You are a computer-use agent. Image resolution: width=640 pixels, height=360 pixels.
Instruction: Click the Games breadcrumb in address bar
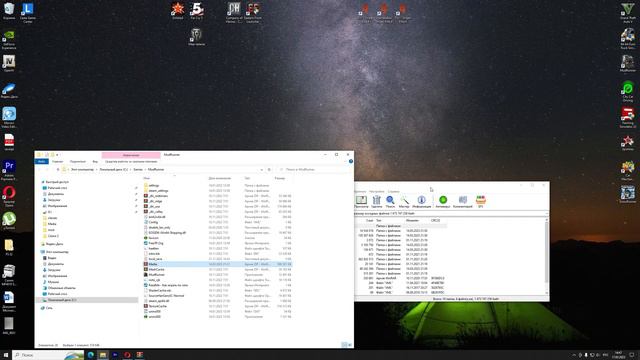tap(138, 169)
